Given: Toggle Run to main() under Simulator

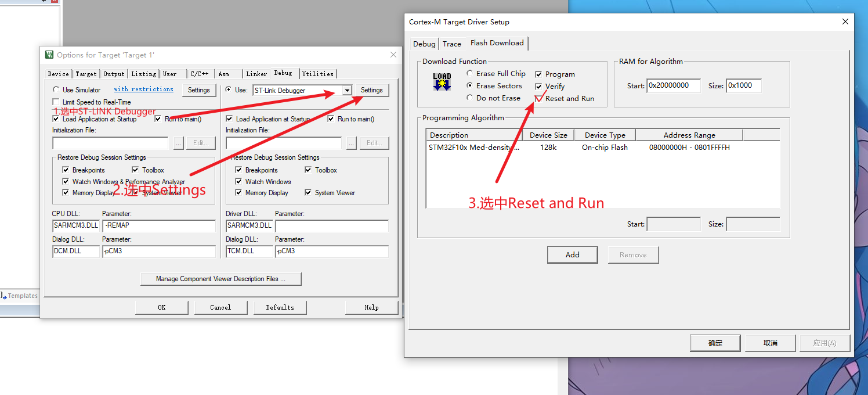Looking at the screenshot, I should point(158,119).
